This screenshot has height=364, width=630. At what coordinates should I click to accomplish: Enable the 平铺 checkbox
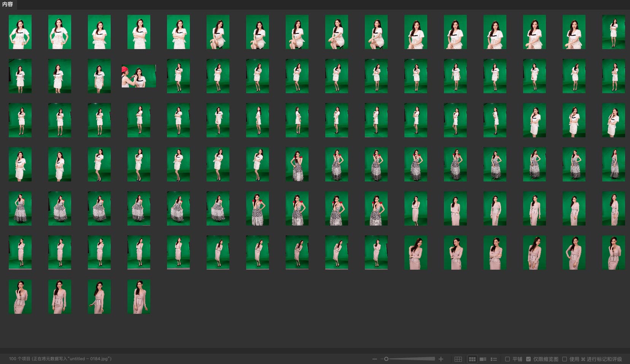click(x=508, y=359)
